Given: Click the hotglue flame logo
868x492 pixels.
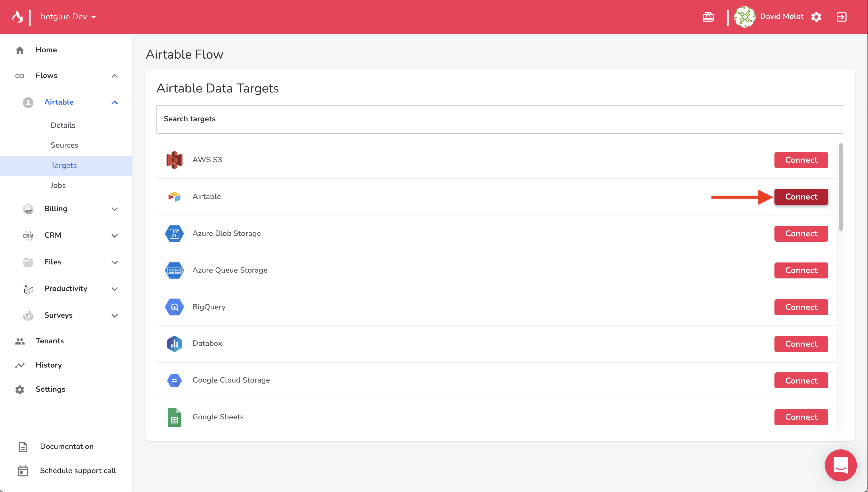Looking at the screenshot, I should [x=18, y=16].
